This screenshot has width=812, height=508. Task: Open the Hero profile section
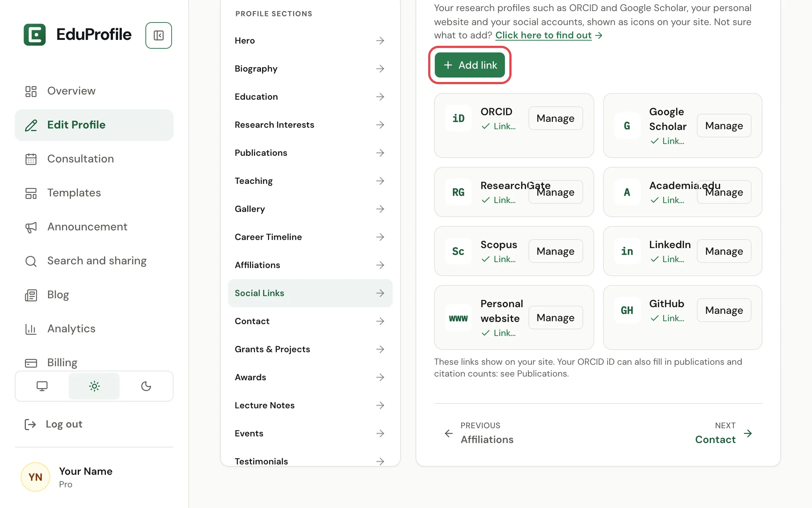(x=310, y=41)
